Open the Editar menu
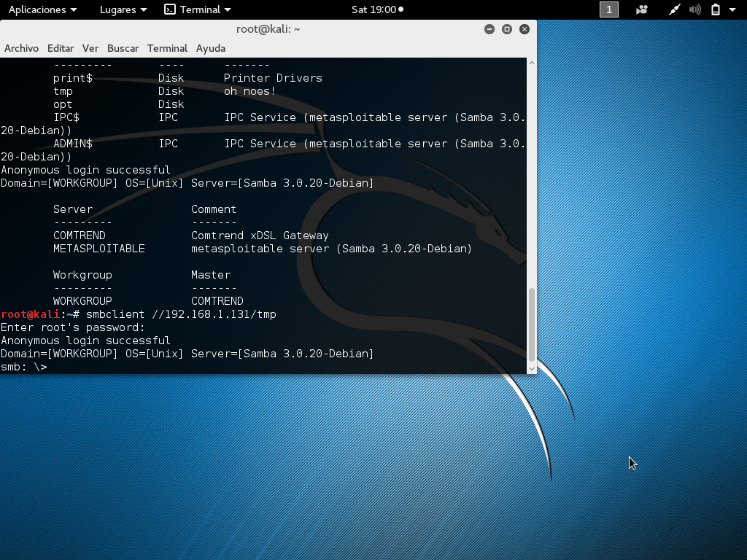Screen dimensions: 747x560 [61, 48]
